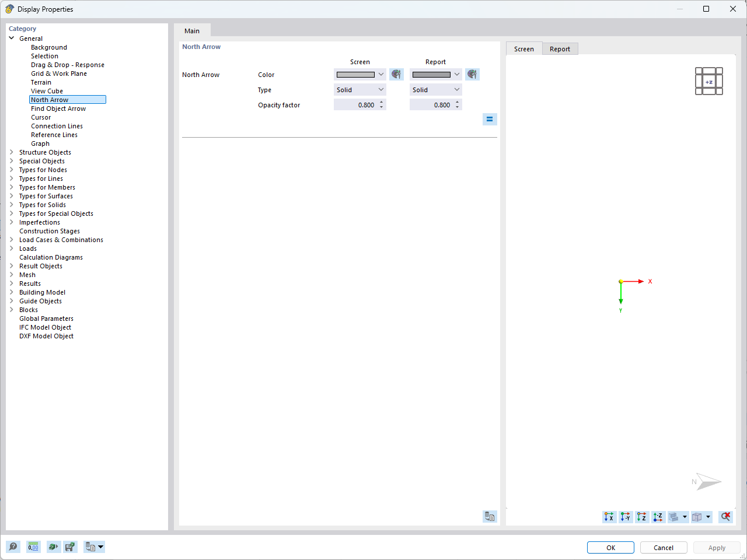Select DXF Model Object category
This screenshot has height=560, width=747.
[46, 336]
